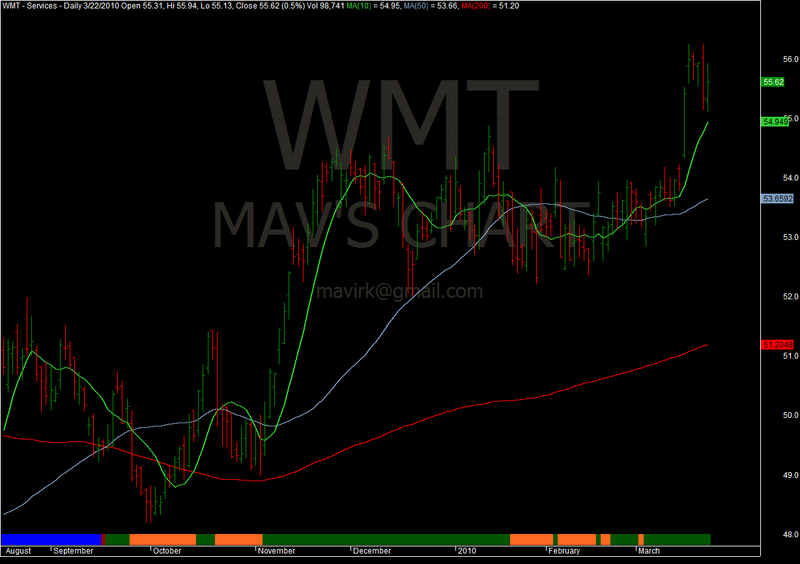Click the red 51.2048 moving average tag
The width and height of the screenshot is (800, 564).
tap(778, 345)
